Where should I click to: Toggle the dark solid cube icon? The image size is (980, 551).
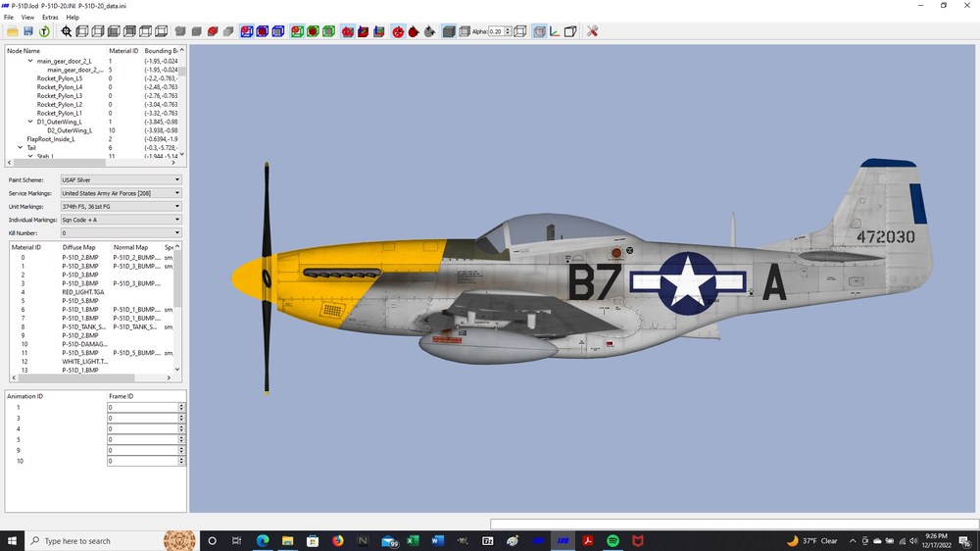(449, 31)
